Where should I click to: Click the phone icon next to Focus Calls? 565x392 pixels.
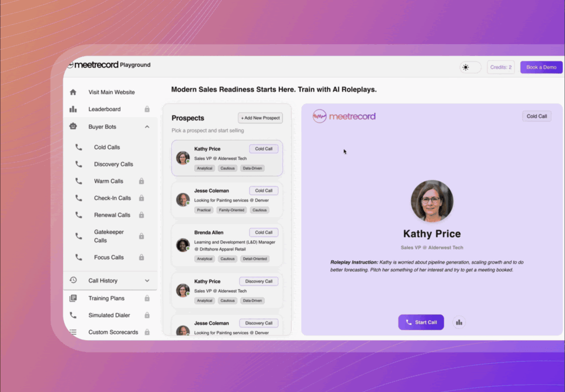(x=78, y=257)
